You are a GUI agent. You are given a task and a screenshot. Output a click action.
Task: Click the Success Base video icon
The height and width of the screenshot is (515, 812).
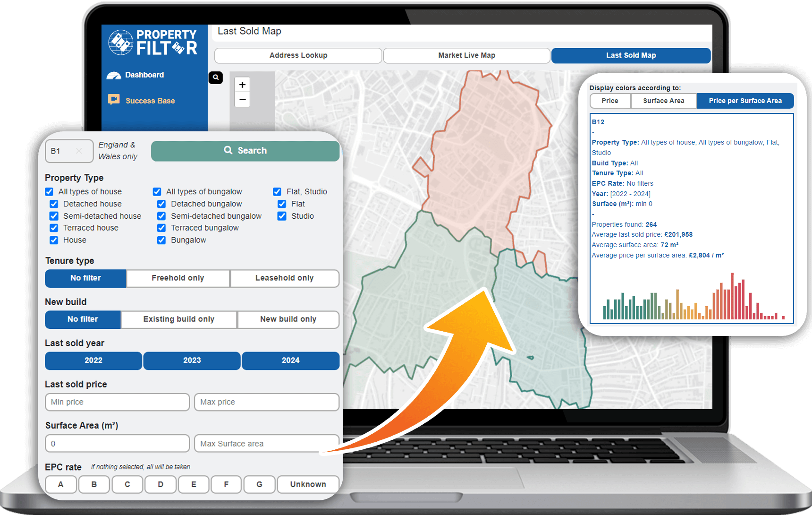(114, 99)
